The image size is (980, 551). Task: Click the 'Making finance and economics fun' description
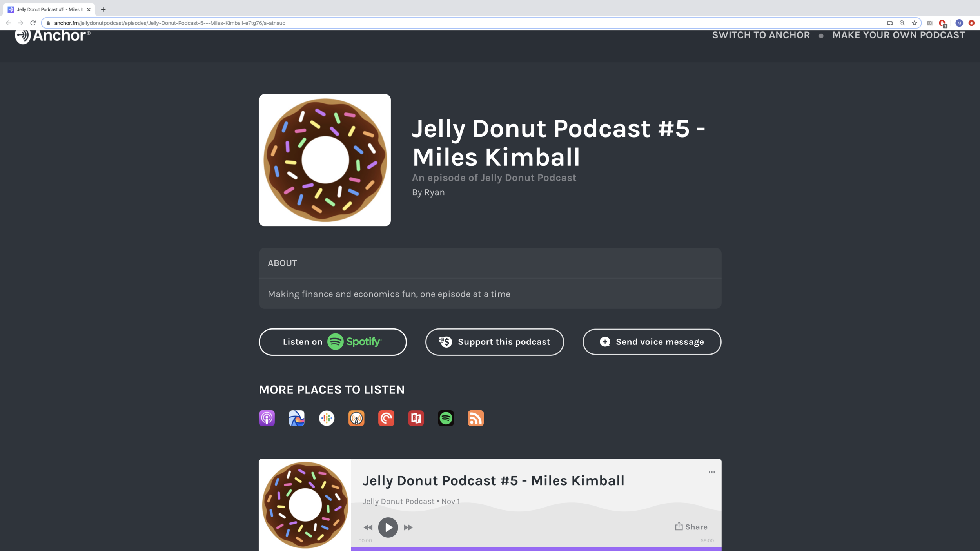click(x=389, y=294)
